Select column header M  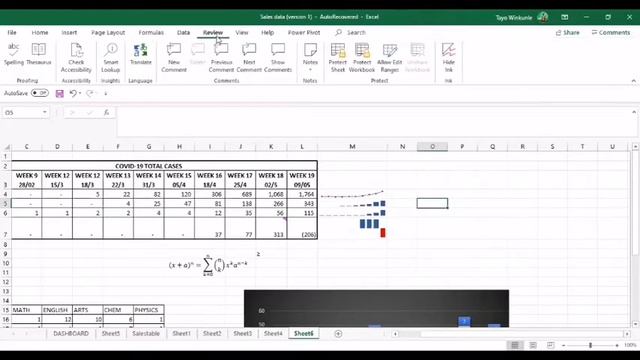click(x=352, y=147)
